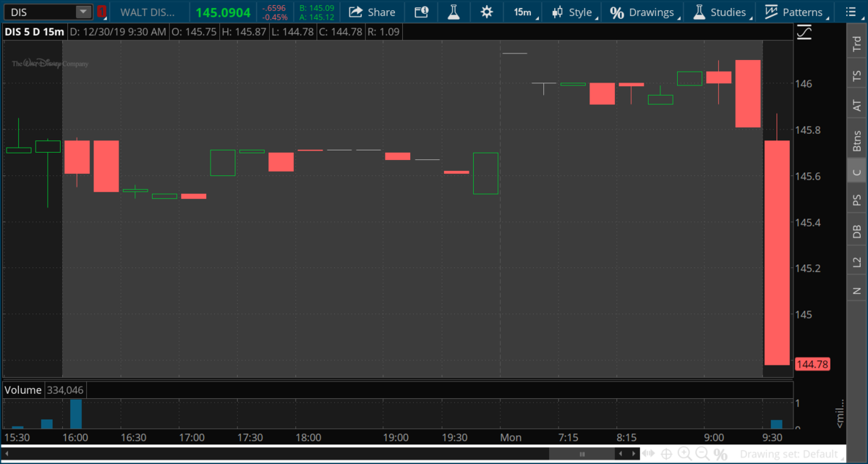Click the large red 9:30 candle
Image resolution: width=868 pixels, height=464 pixels.
coord(777,253)
